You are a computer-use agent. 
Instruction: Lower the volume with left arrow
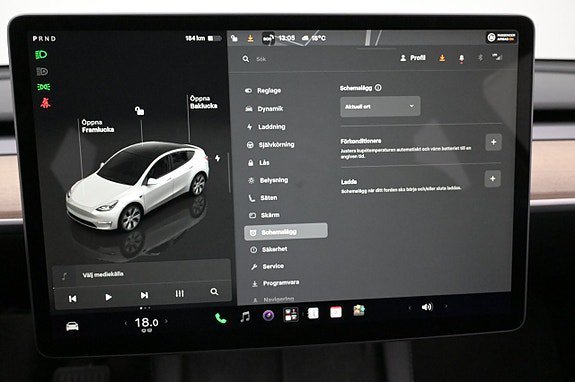pyautogui.click(x=410, y=308)
